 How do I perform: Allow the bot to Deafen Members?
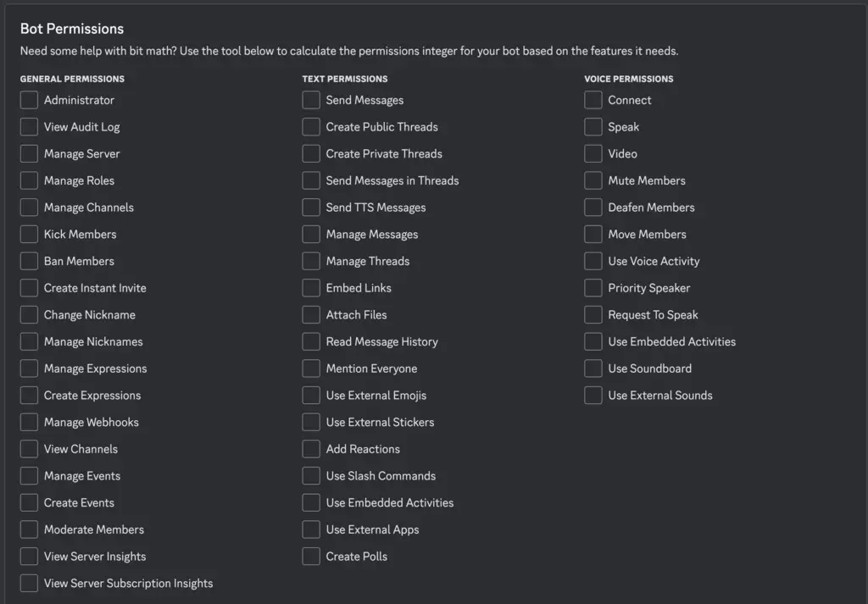[x=593, y=208]
